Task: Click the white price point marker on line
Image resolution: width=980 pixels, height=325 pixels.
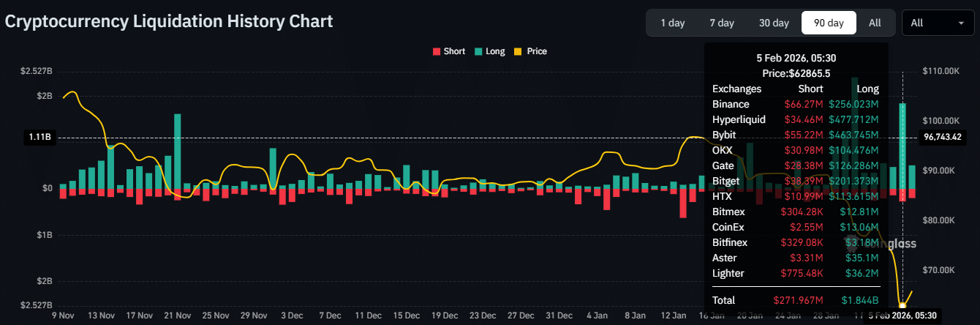Action: pyautogui.click(x=902, y=304)
